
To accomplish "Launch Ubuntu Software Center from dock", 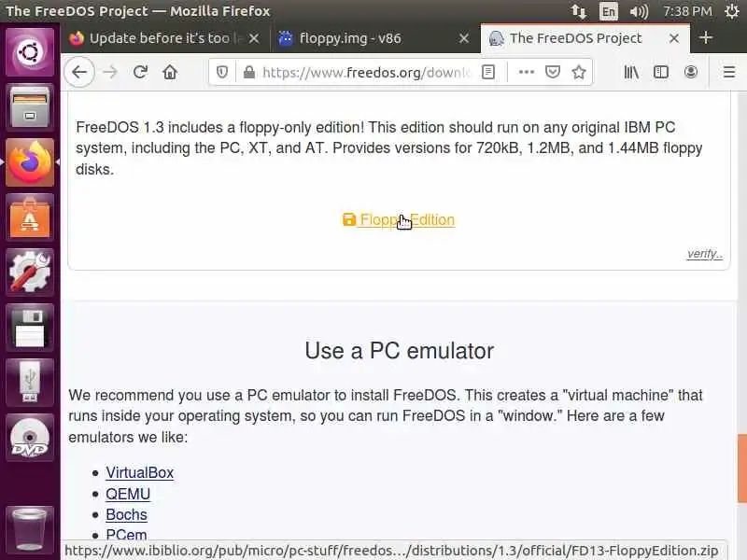I will click(x=30, y=217).
